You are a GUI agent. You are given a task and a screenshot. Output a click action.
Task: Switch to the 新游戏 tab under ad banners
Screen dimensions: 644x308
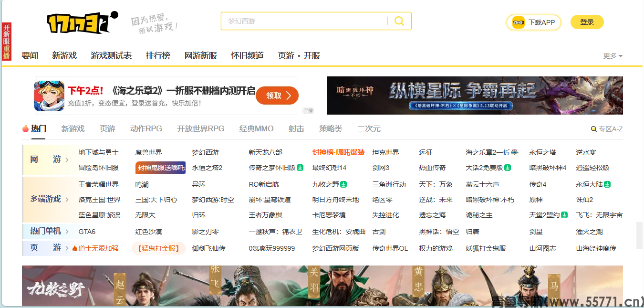click(x=73, y=129)
